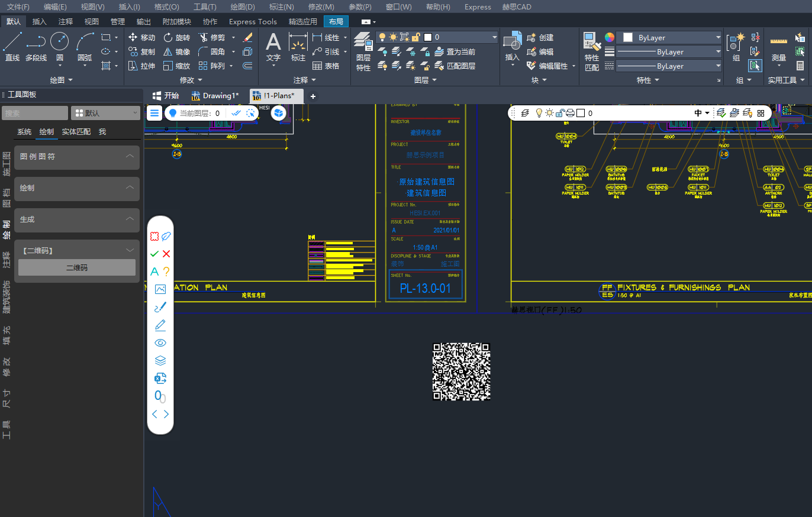Viewport: 812px width, 517px height.
Task: Select the 多段线 polyline tool
Action: pos(36,47)
